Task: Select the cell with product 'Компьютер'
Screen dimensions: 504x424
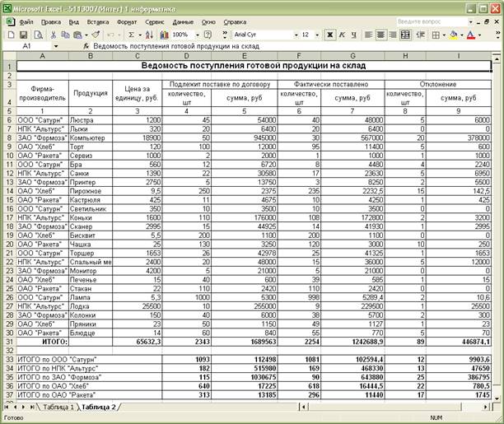Action: click(91, 138)
